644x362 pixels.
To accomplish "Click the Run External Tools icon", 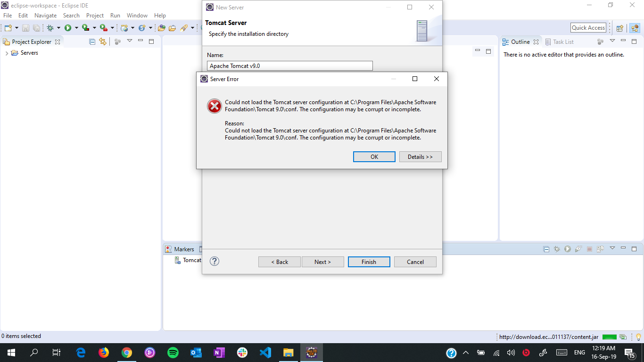I will coord(104,28).
